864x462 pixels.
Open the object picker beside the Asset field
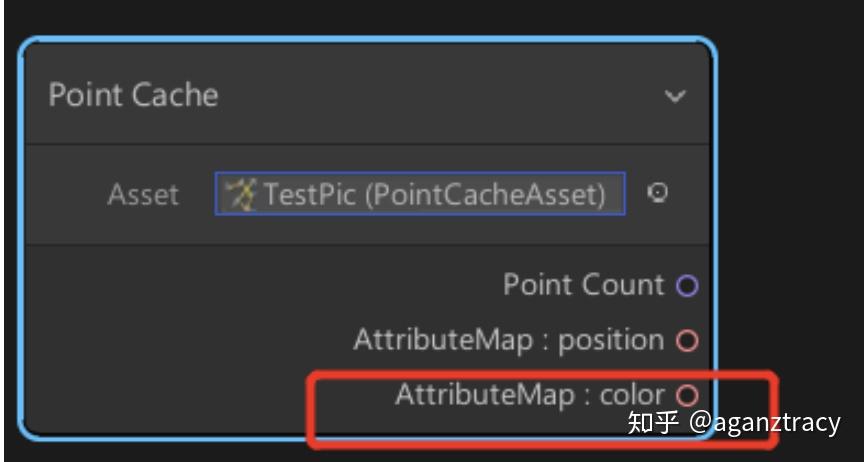[657, 193]
